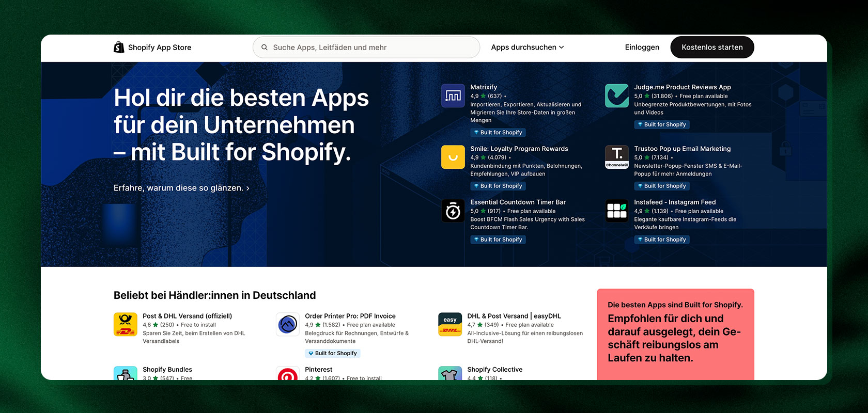
Task: Click the Instafeed 4,9 (1.139) rating
Action: (651, 211)
